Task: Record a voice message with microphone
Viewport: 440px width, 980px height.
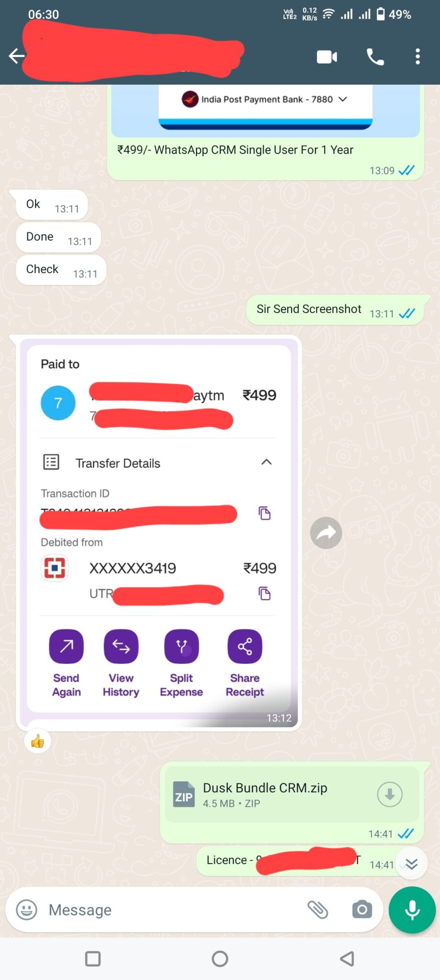Action: (x=412, y=910)
